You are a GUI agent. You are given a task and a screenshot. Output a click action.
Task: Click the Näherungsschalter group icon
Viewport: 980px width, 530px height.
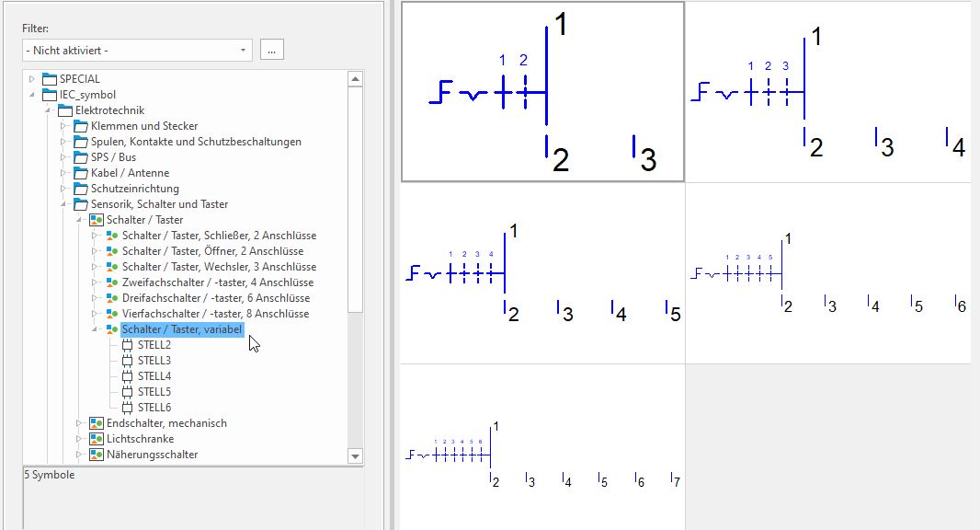tap(97, 455)
